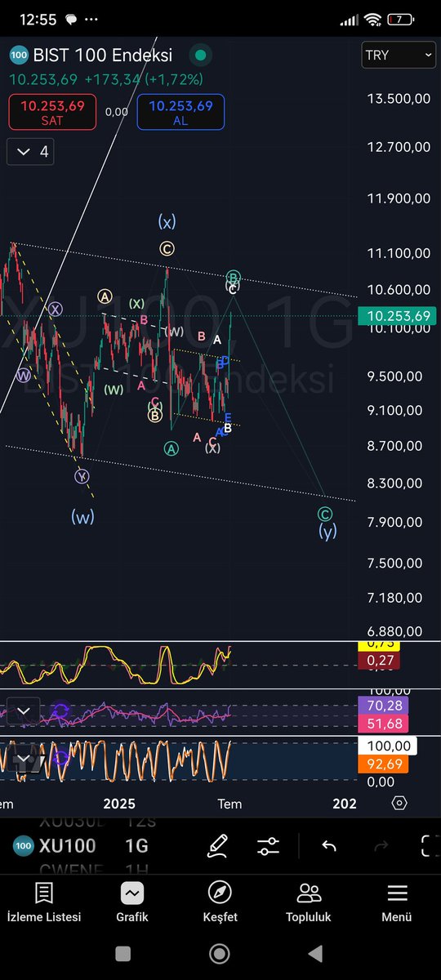Tap the BIST 100 symbol logo
The image size is (441, 980).
pyautogui.click(x=18, y=56)
